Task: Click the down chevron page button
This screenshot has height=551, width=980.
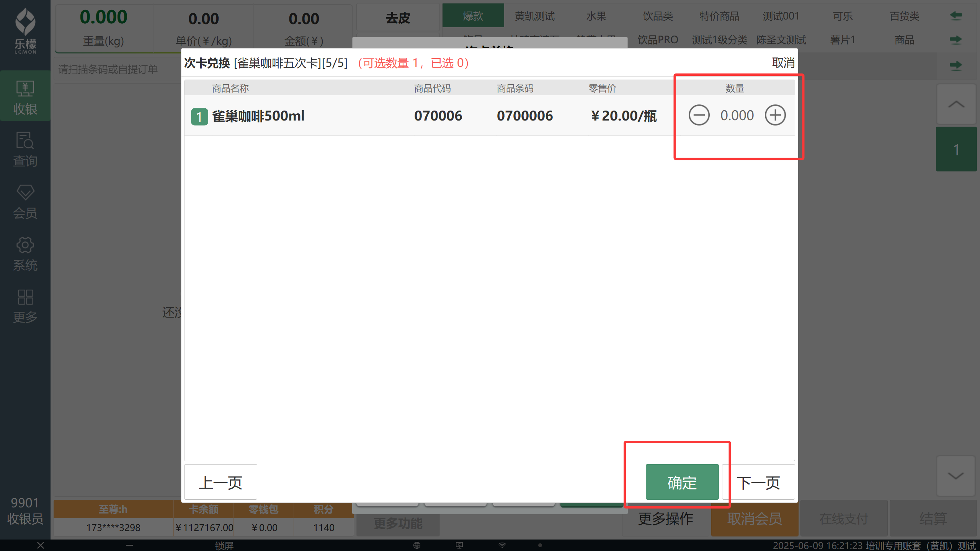Action: click(x=956, y=476)
